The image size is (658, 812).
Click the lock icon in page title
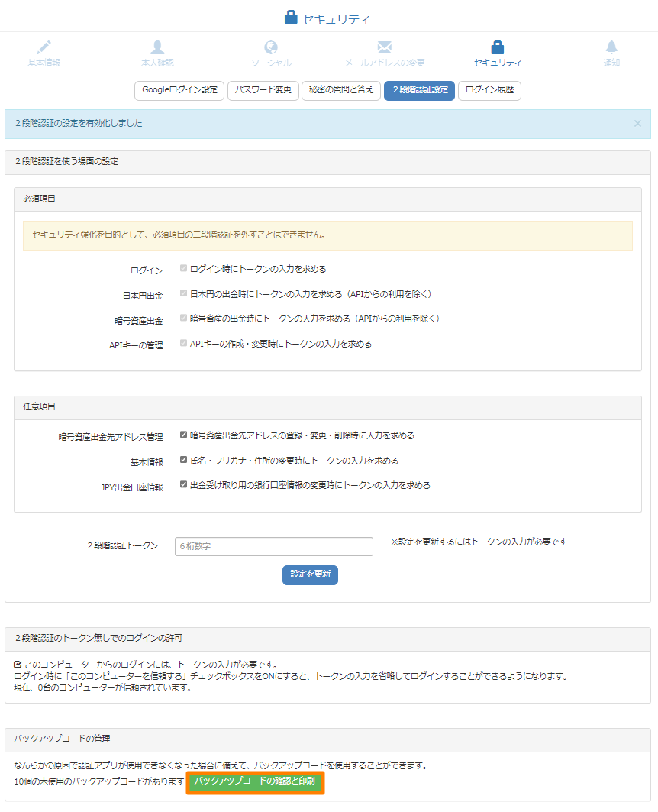[292, 17]
